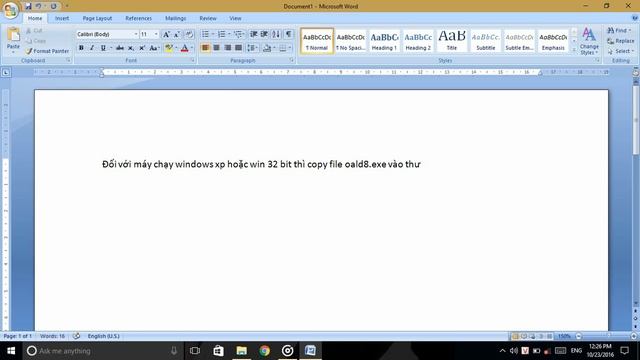This screenshot has width=640, height=360.
Task: Apply No Spacing style
Action: pyautogui.click(x=351, y=41)
